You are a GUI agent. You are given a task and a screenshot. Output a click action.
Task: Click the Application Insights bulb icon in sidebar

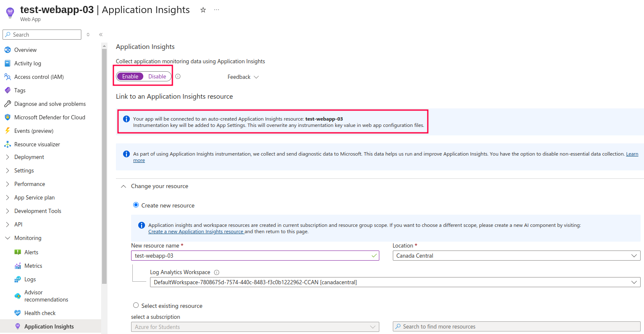[x=18, y=326]
